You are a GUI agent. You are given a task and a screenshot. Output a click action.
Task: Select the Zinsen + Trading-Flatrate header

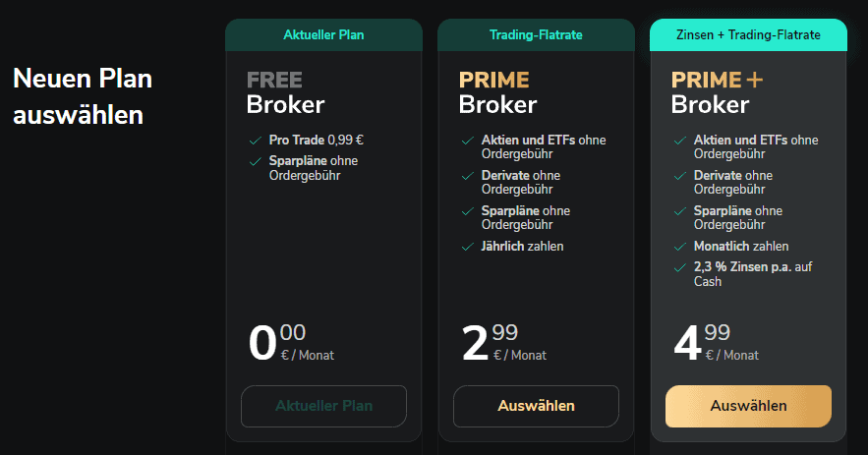748,35
